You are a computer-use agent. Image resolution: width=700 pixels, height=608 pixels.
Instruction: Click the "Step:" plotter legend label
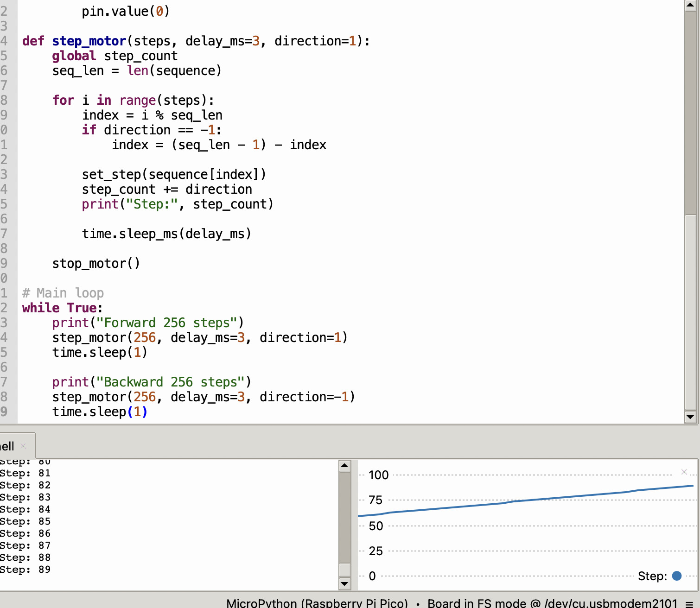click(x=652, y=576)
